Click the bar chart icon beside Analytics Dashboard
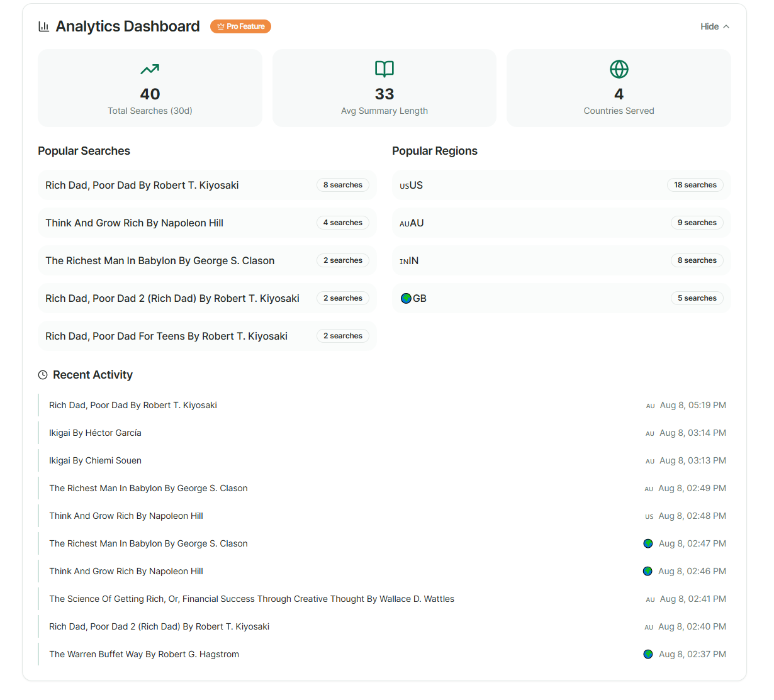The width and height of the screenshot is (774, 700). pos(43,26)
